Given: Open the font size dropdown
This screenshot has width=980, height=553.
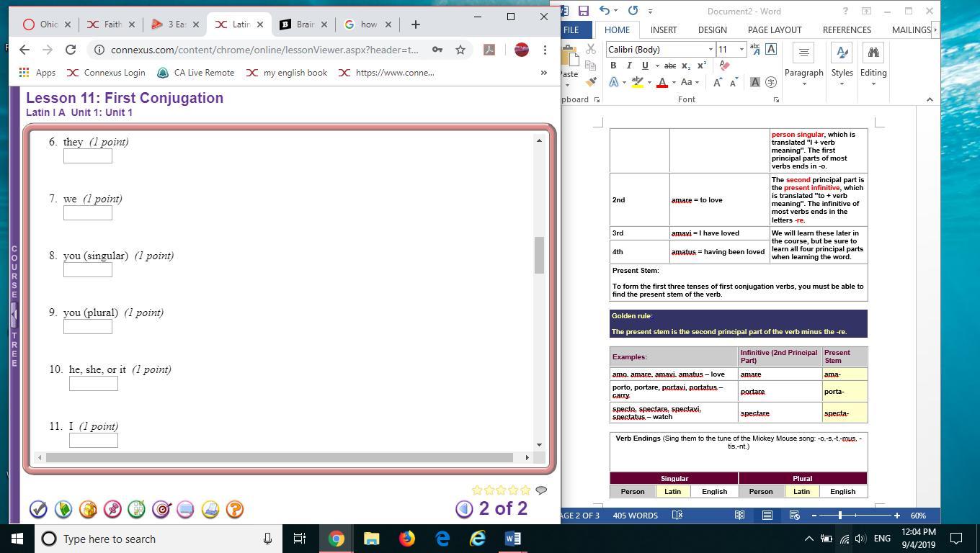Looking at the screenshot, I should 741,49.
